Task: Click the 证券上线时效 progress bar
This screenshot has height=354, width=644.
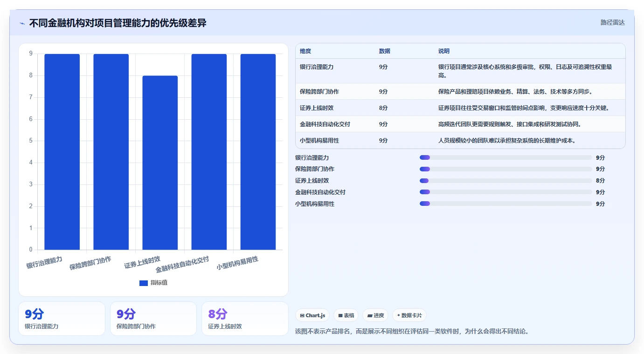Action: pyautogui.click(x=506, y=181)
